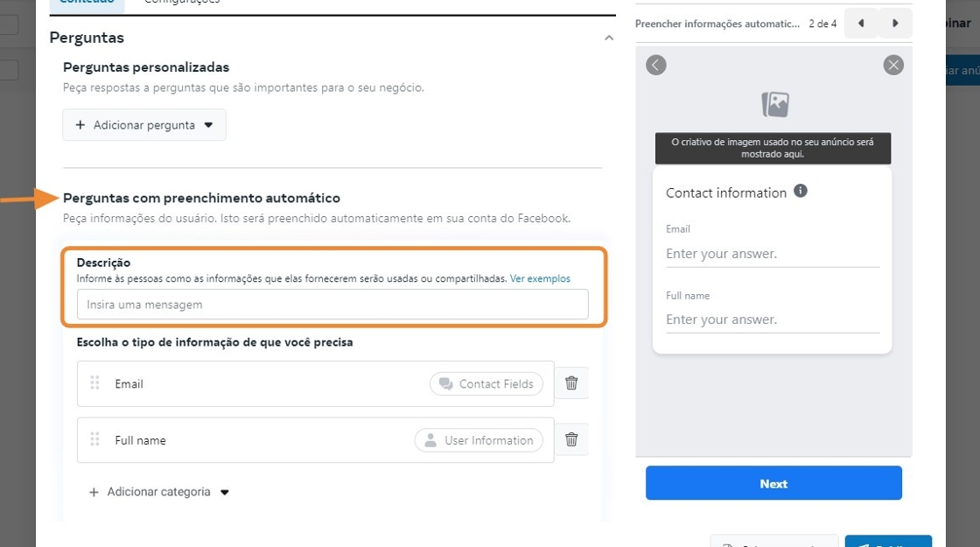Grab the drag handle of Full name row
Image resolution: width=980 pixels, height=547 pixels.
point(95,440)
